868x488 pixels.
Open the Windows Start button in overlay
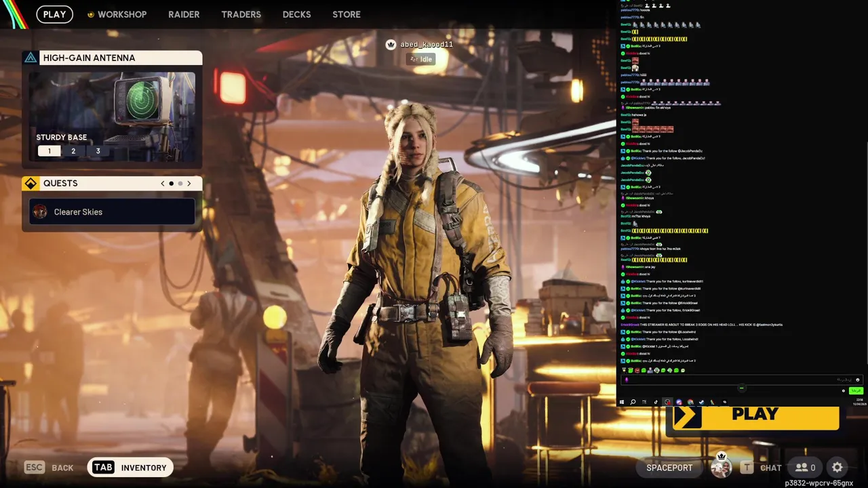tap(622, 402)
